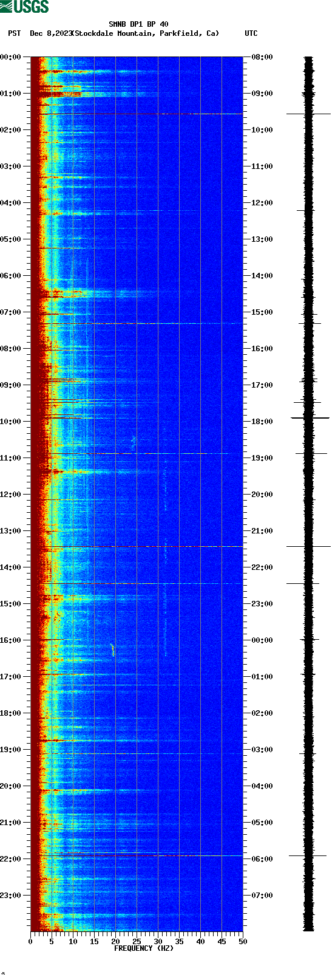The width and height of the screenshot is (335, 980).
Task: Click the 23:00 PST time label
Action: click(11, 896)
